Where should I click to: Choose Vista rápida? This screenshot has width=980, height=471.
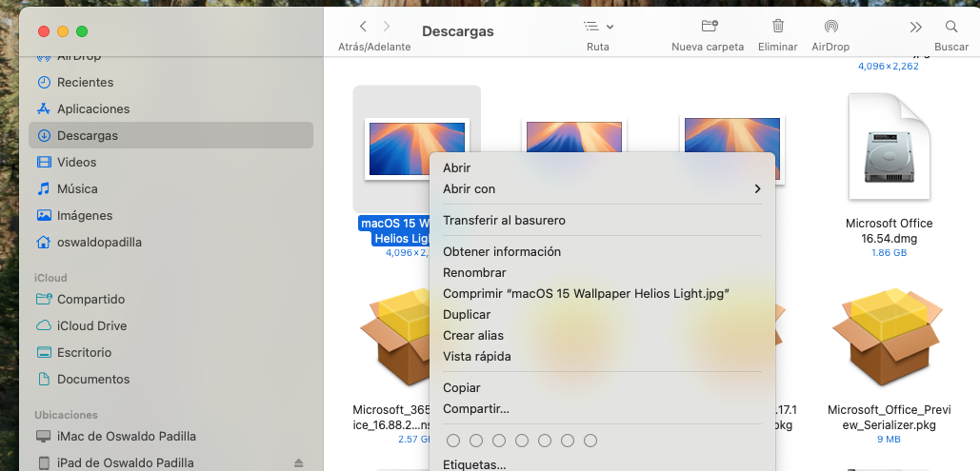(x=603, y=357)
